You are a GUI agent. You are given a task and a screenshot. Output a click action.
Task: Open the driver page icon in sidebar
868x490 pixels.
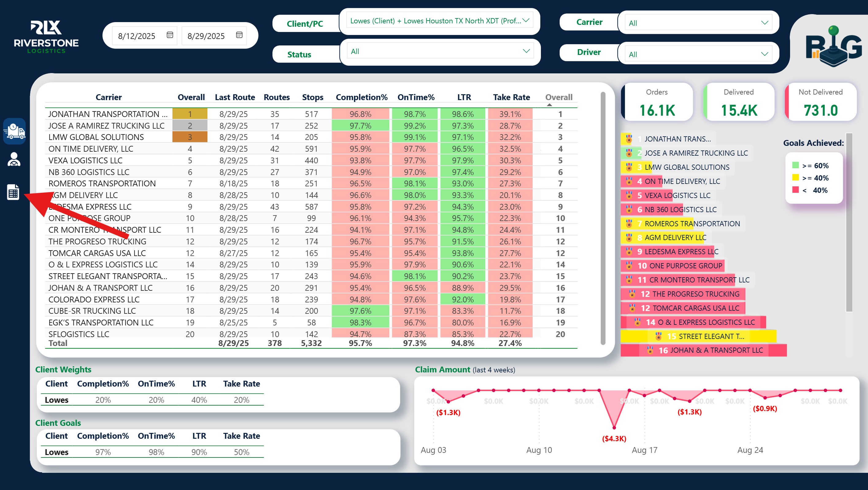[14, 160]
